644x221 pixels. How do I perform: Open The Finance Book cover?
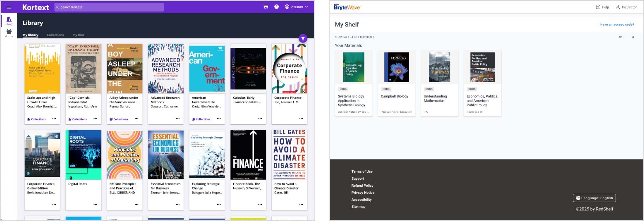pyautogui.click(x=248, y=155)
